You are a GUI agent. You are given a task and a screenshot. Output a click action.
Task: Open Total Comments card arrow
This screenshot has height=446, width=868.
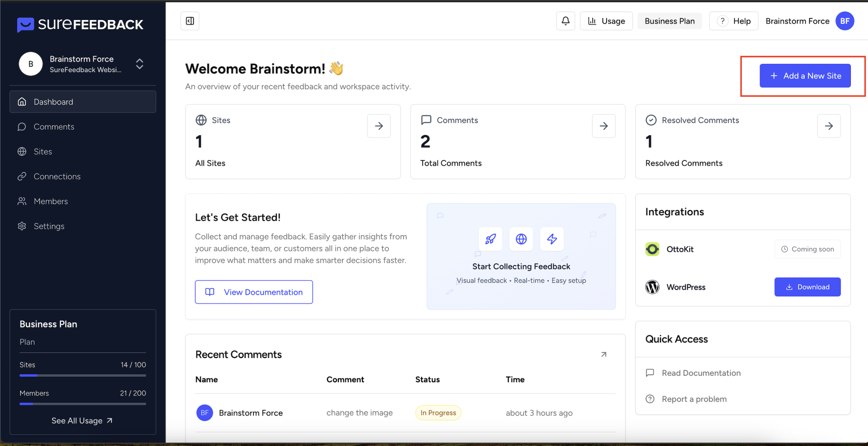(604, 126)
